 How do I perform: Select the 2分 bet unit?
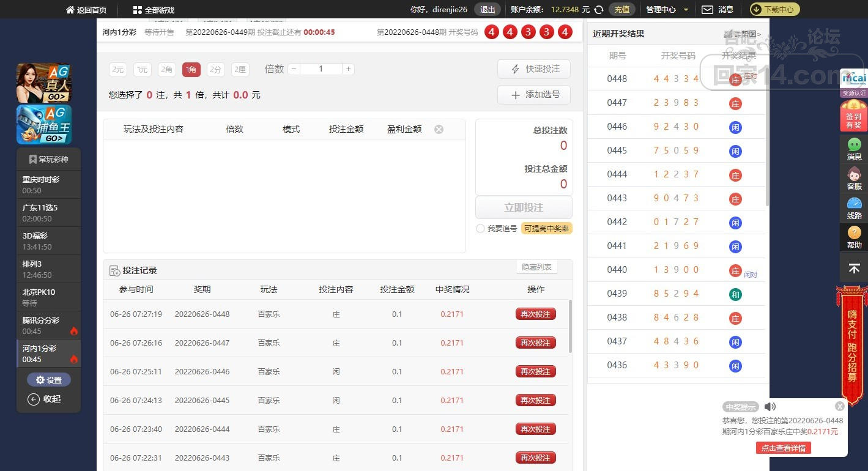[x=215, y=70]
